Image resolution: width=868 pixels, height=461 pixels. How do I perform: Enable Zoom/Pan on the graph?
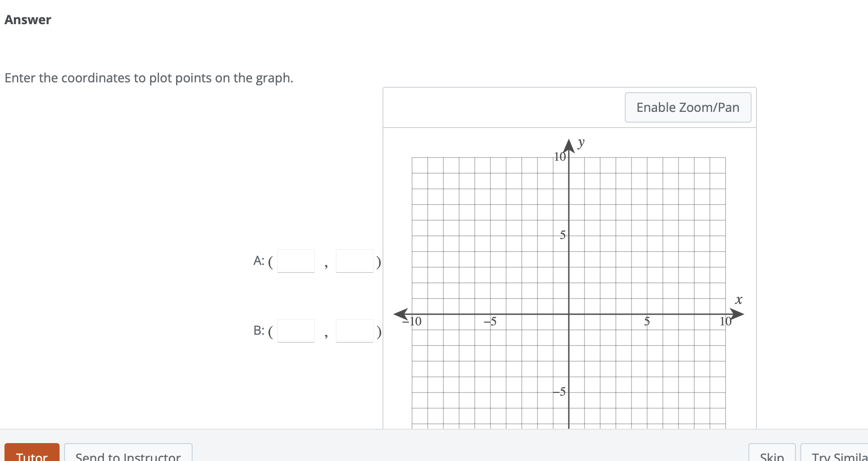pos(688,107)
